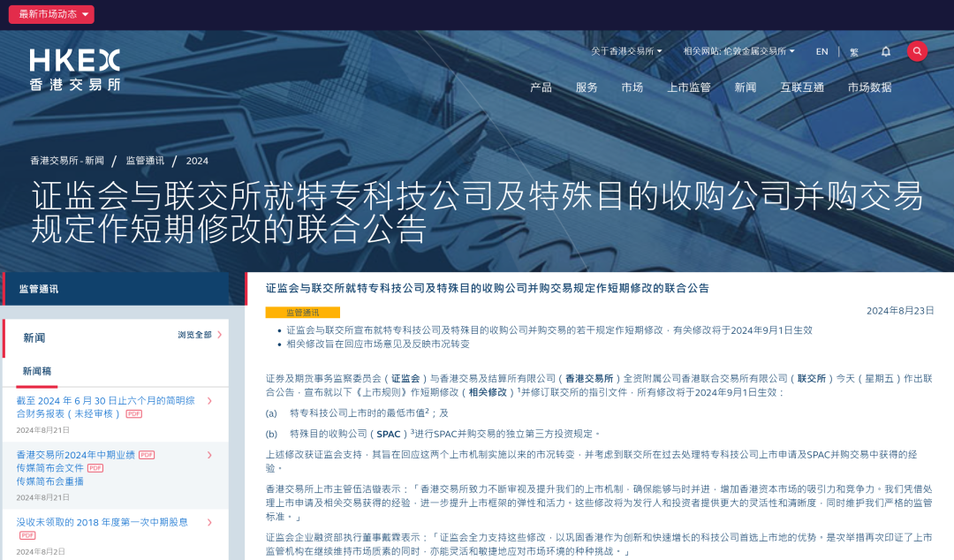Switch language to EN
954x560 pixels.
click(822, 52)
